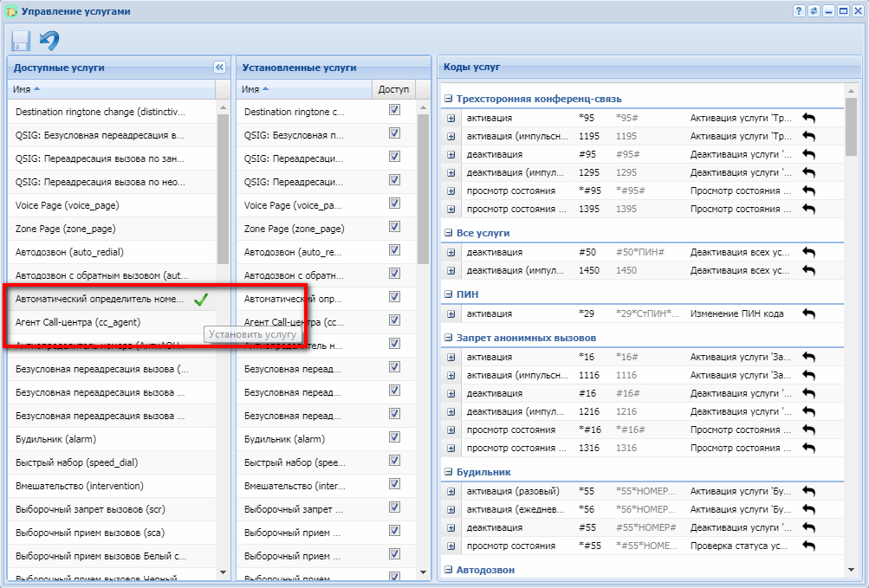Click the save (floppy disk) toolbar icon
Image resolution: width=869 pixels, height=588 pixels.
click(21, 40)
